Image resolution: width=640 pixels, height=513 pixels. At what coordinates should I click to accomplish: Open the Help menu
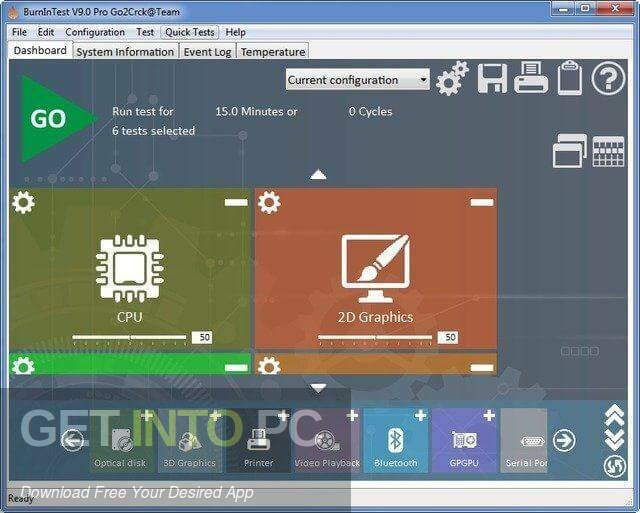pos(236,32)
